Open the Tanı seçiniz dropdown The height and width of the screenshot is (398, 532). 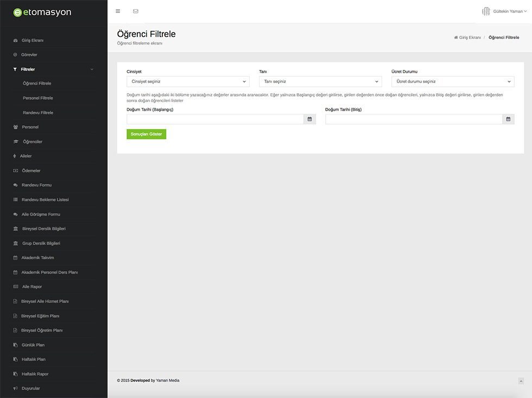point(320,81)
